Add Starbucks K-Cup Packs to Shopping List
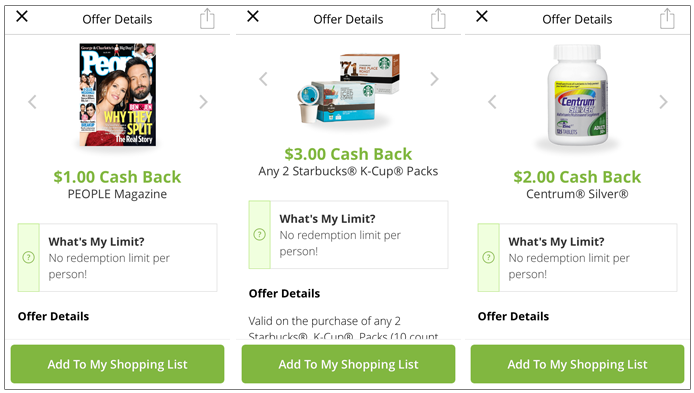694x393 pixels. pos(348,364)
